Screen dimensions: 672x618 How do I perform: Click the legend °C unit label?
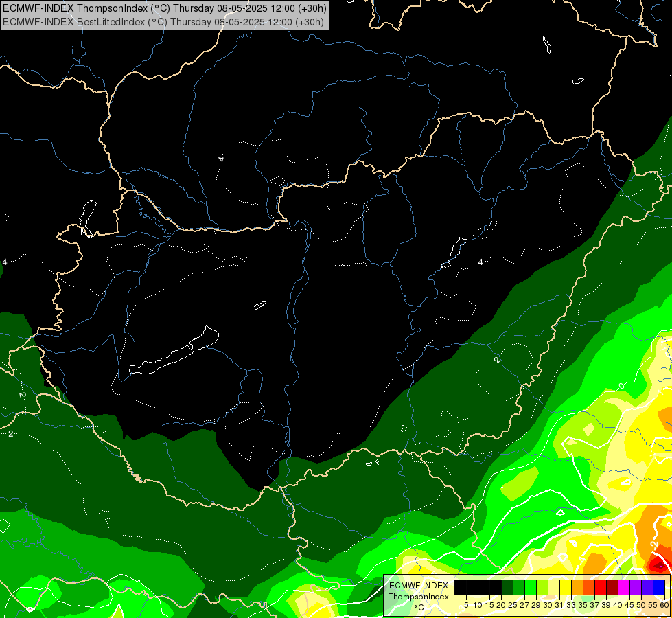[x=419, y=607]
